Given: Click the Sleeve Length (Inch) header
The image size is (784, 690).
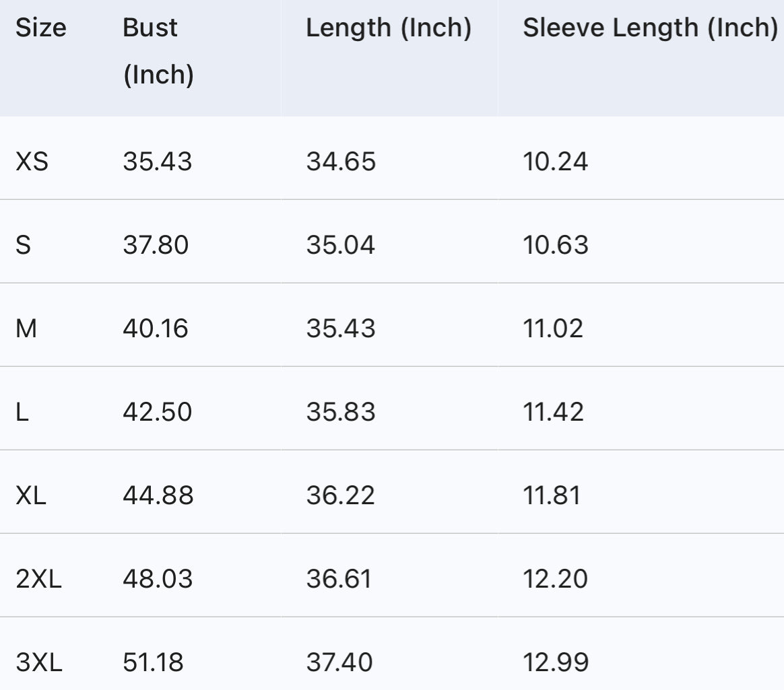Looking at the screenshot, I should click(649, 28).
